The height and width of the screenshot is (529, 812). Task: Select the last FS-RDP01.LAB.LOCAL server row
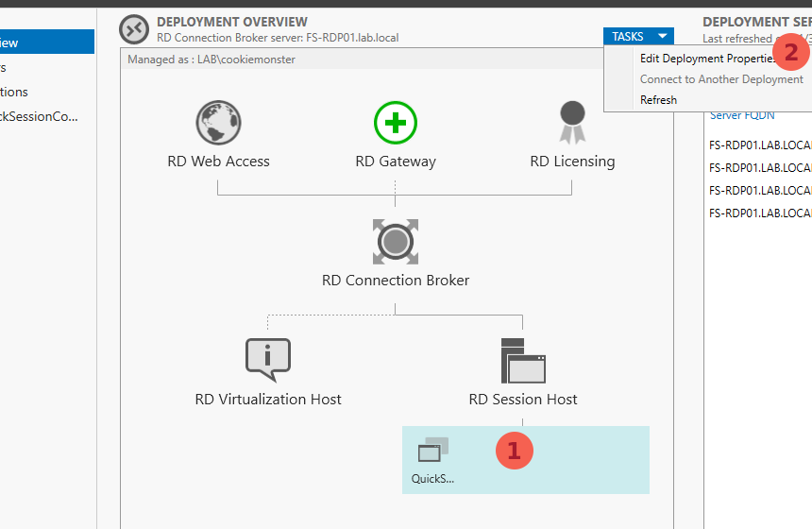(x=760, y=213)
